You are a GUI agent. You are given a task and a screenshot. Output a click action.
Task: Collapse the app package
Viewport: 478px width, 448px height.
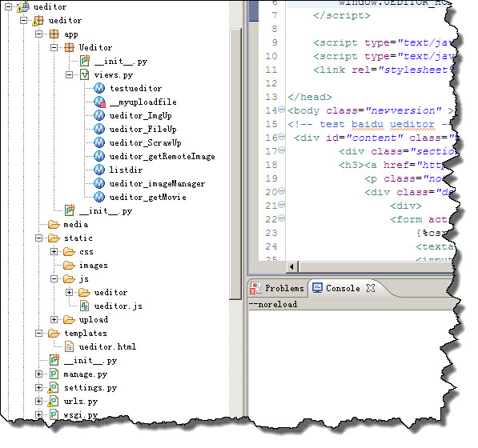pos(38,34)
